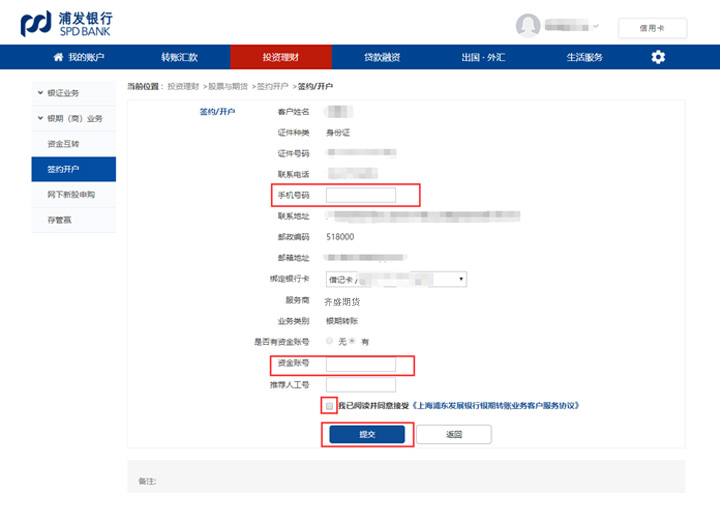Click the 返回 button

(x=453, y=434)
